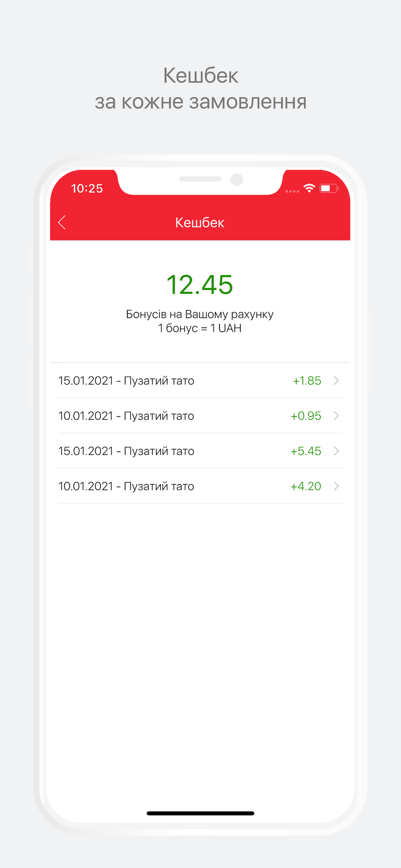Screen dimensions: 401x868
Task: Open the +4.20 cashback entry chevron
Action: point(336,486)
